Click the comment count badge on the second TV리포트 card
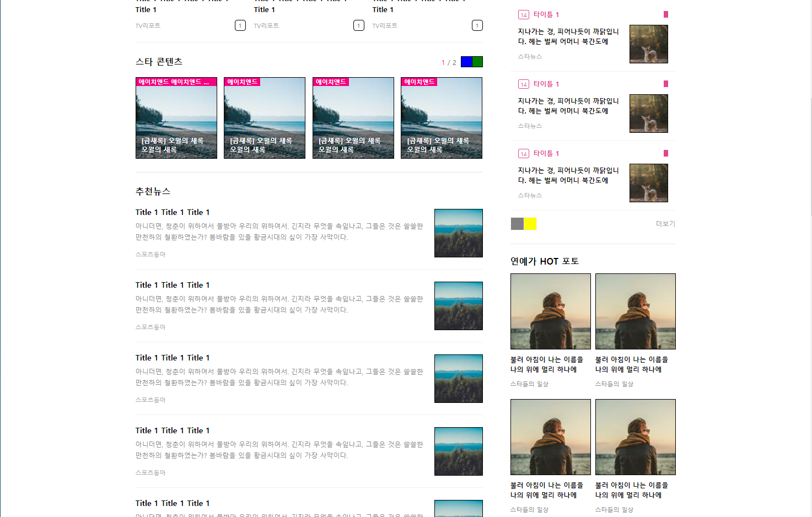Viewport: 812px width, 517px height. pyautogui.click(x=359, y=25)
